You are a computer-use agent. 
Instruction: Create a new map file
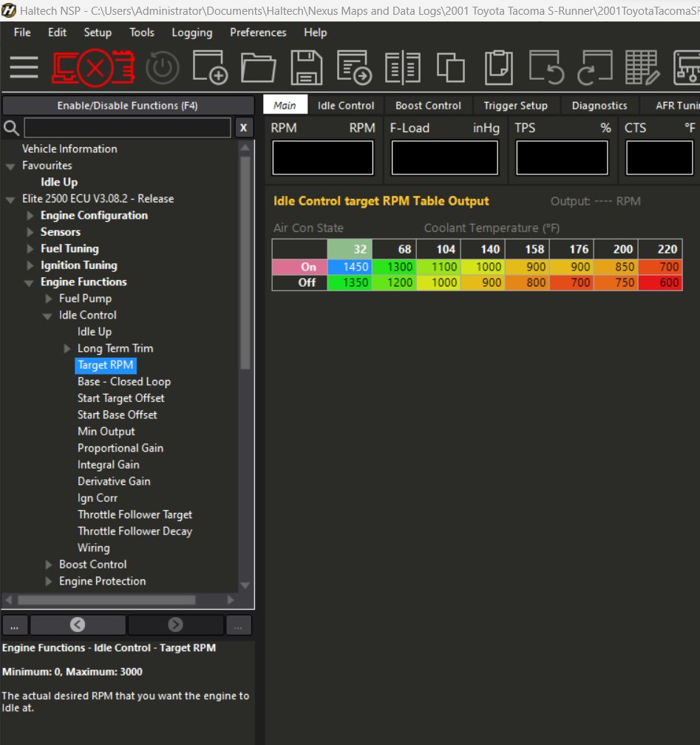coord(210,68)
